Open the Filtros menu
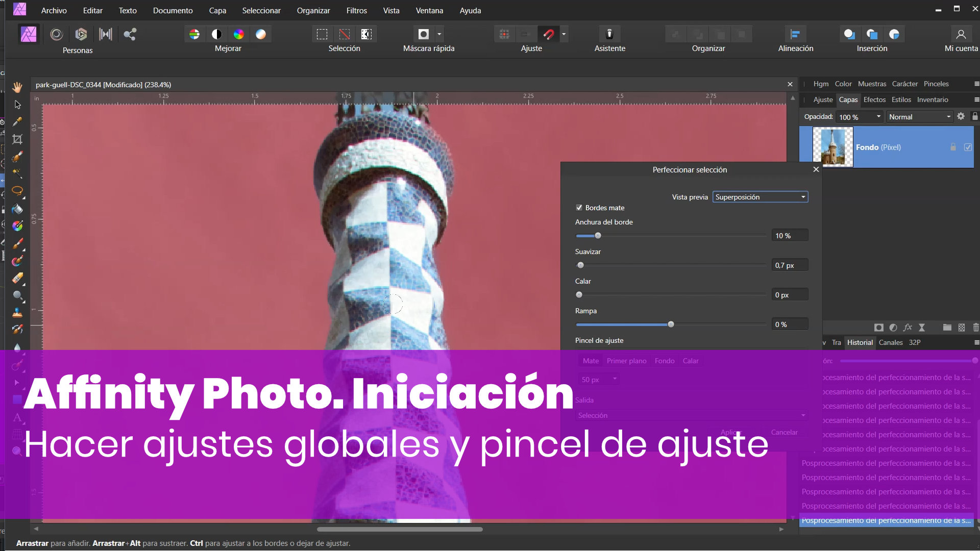 [356, 10]
